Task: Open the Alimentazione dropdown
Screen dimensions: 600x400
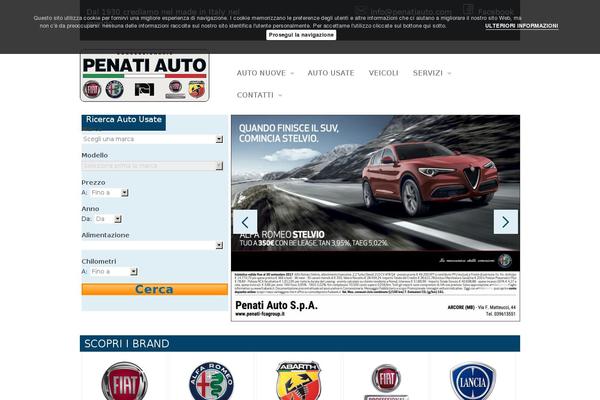Action: (152, 245)
